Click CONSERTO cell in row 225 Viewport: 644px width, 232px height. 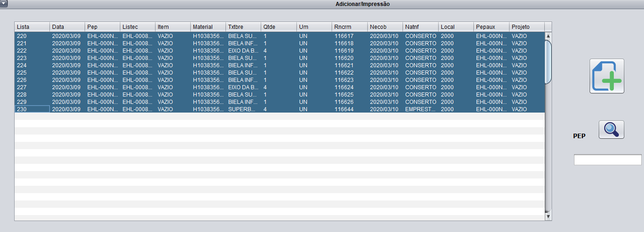[421, 72]
